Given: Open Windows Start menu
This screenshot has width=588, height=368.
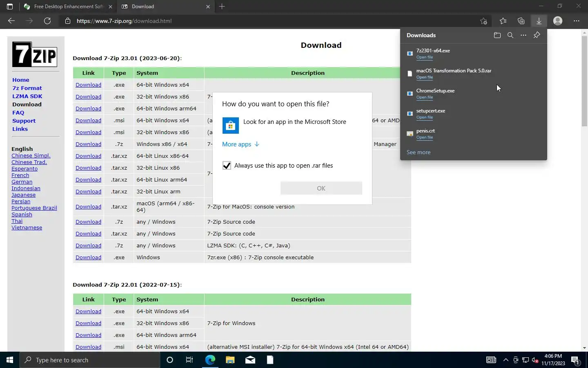Looking at the screenshot, I should pos(10,360).
